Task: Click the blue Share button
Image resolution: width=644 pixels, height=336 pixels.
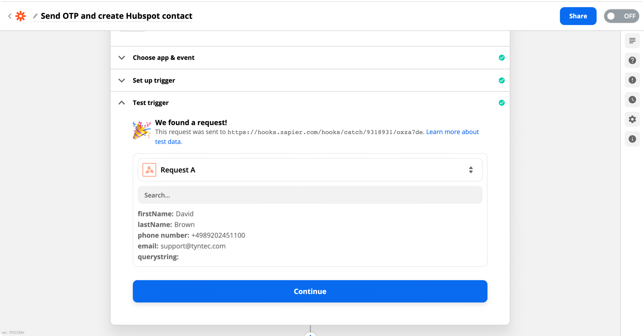Action: [x=578, y=16]
